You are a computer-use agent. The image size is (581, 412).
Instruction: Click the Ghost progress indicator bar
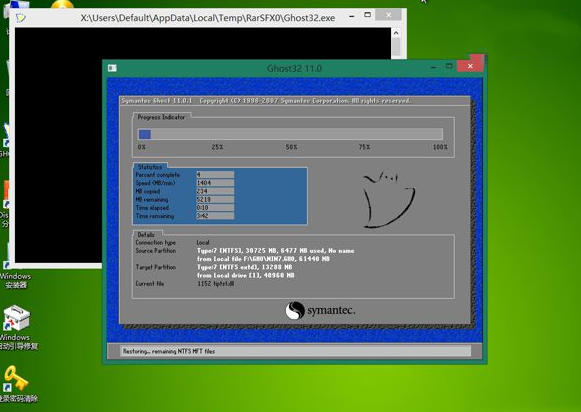pyautogui.click(x=290, y=134)
